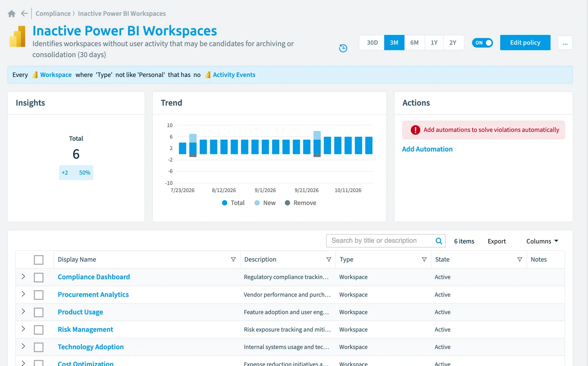Select the 3M time range
Image resolution: width=588 pixels, height=366 pixels.
(394, 43)
